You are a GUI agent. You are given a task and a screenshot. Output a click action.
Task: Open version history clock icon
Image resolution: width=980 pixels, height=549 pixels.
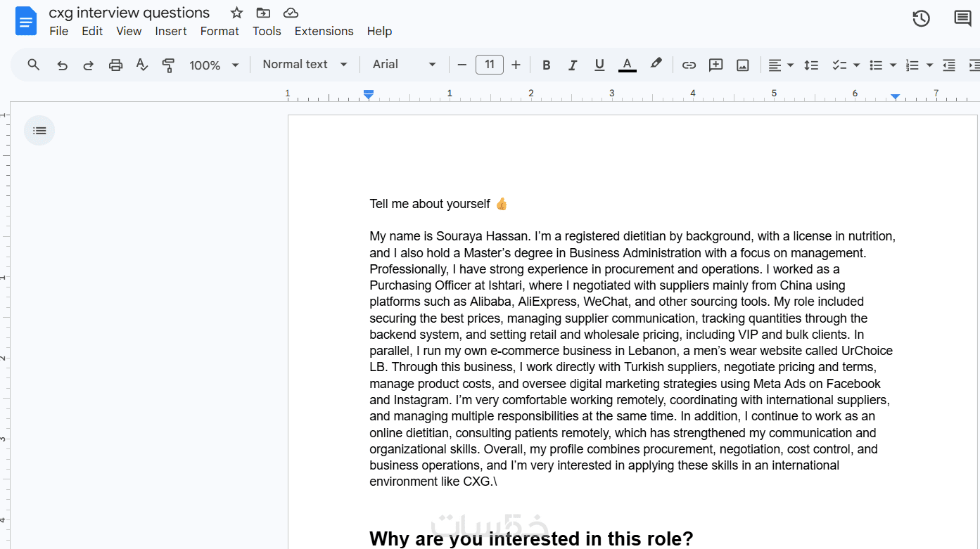click(921, 19)
